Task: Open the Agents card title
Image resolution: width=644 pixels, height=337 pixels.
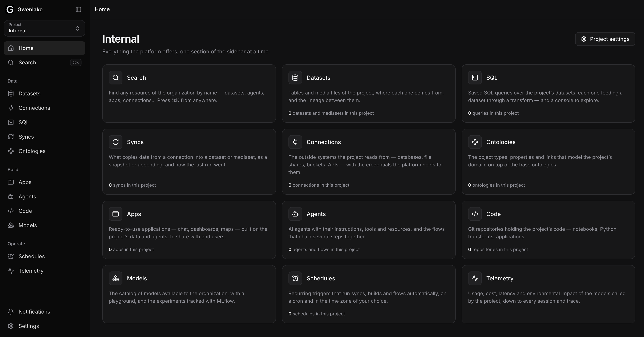Action: [x=316, y=214]
